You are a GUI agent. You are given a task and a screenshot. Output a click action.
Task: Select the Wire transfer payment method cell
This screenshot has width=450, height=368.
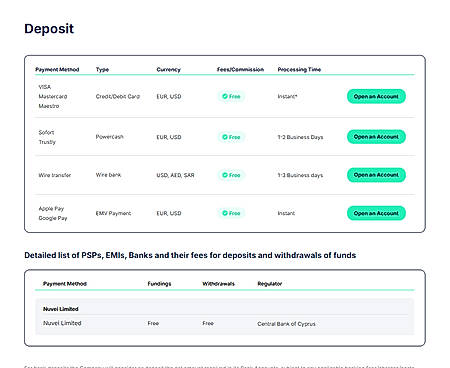click(x=55, y=175)
